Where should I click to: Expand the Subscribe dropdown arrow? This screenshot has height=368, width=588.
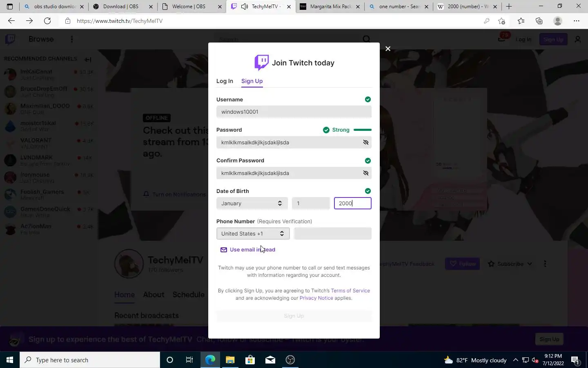coord(530,264)
